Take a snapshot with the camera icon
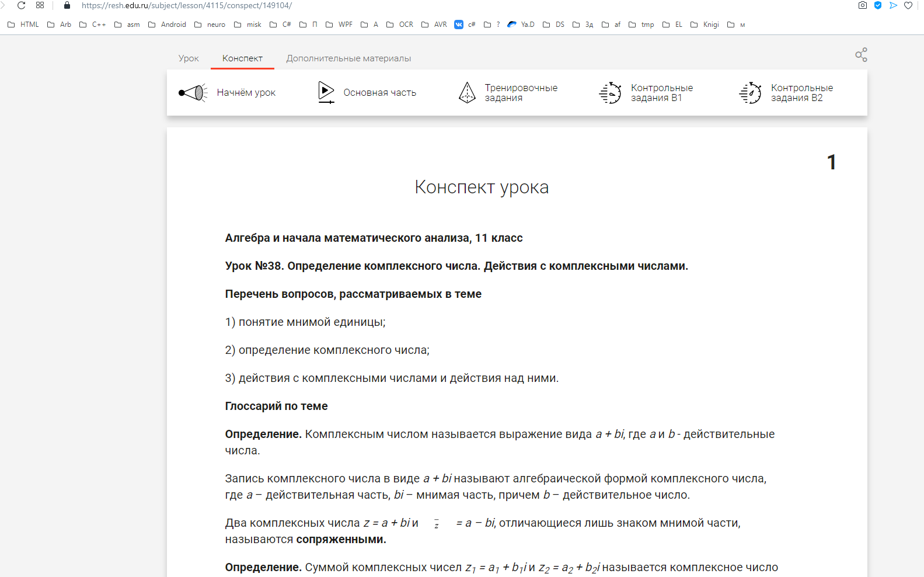Viewport: 924px width, 577px height. pyautogui.click(x=863, y=5)
